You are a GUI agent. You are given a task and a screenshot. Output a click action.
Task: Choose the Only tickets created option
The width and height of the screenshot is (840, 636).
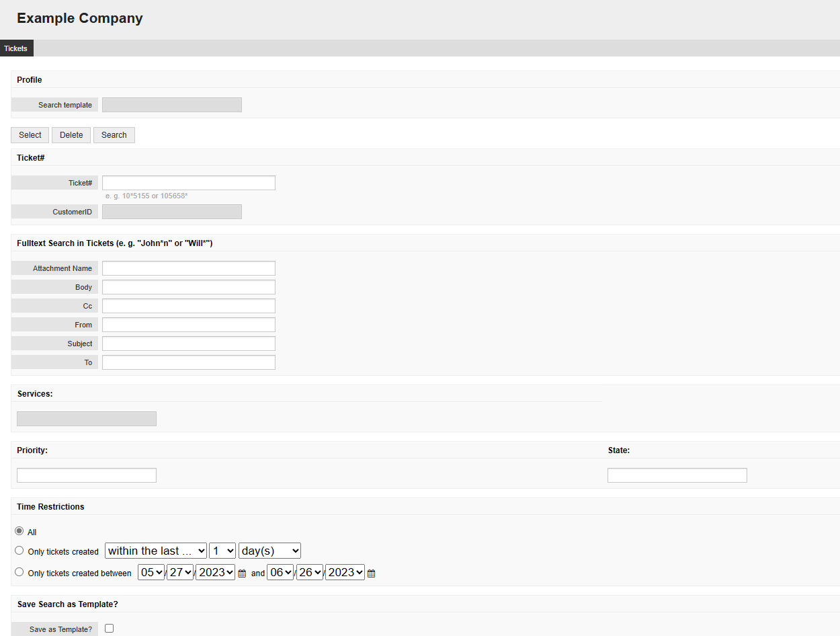click(19, 551)
